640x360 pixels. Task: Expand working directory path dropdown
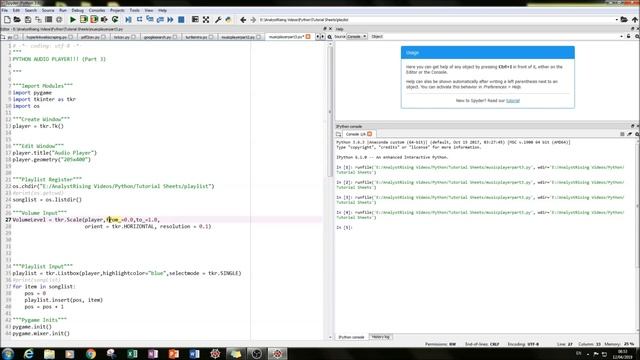[x=616, y=20]
